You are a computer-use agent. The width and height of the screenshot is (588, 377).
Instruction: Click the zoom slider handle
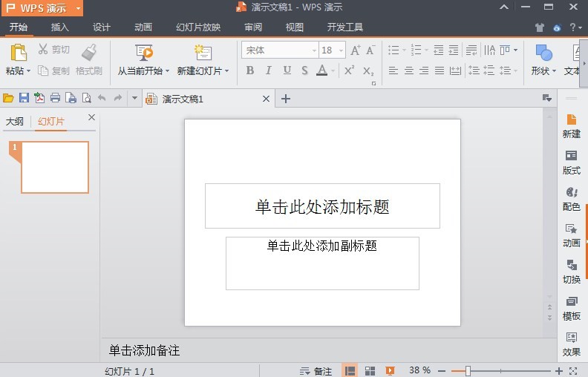468,370
